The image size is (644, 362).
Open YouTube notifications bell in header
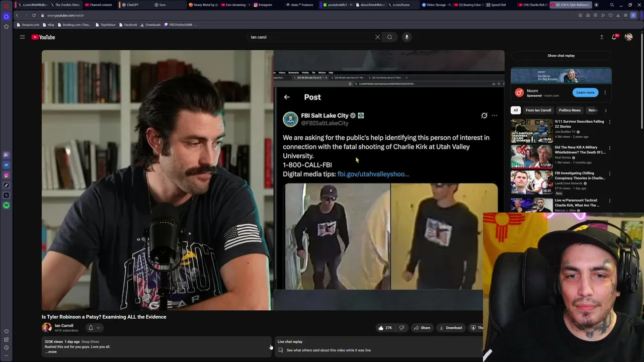[x=614, y=37]
